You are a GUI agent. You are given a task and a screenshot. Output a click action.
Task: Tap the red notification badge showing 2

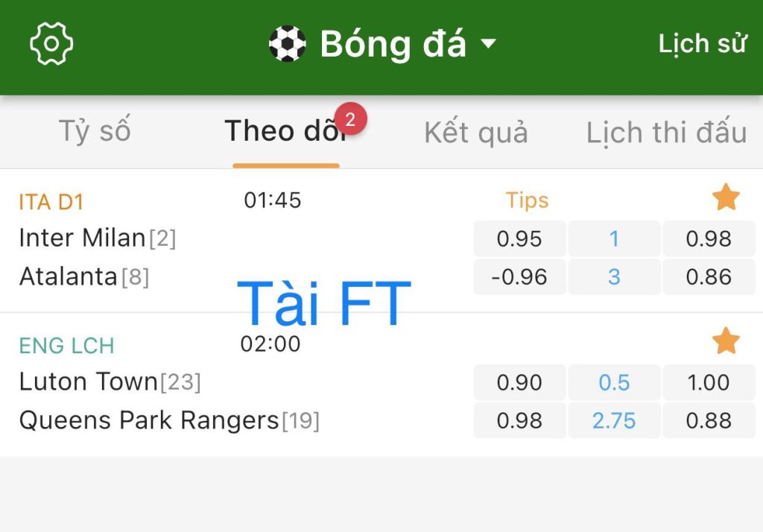coord(350,119)
